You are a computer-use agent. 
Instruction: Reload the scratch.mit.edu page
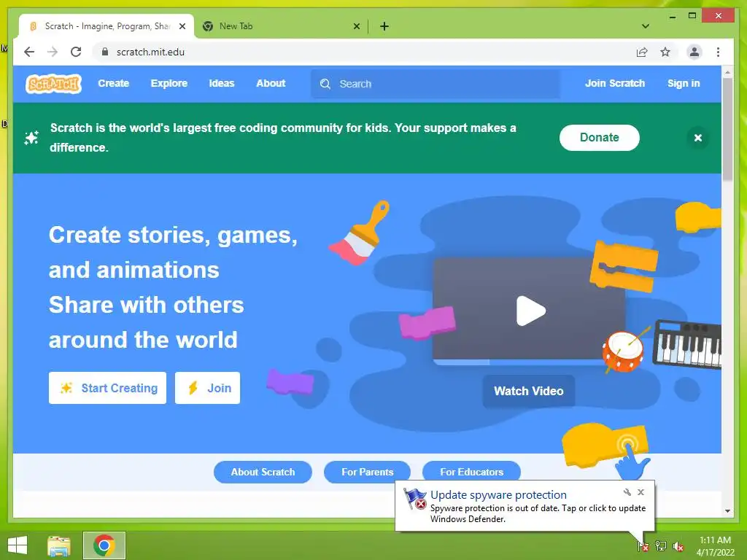click(76, 52)
